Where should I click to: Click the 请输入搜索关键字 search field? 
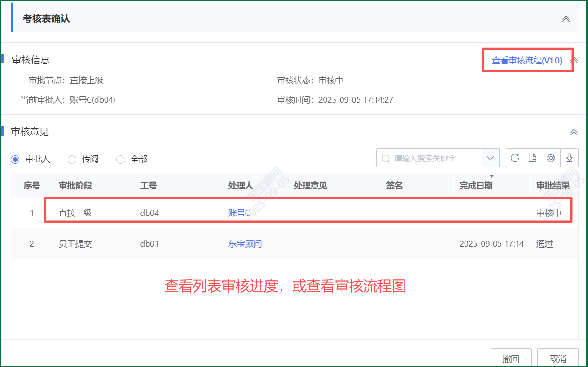[435, 159]
